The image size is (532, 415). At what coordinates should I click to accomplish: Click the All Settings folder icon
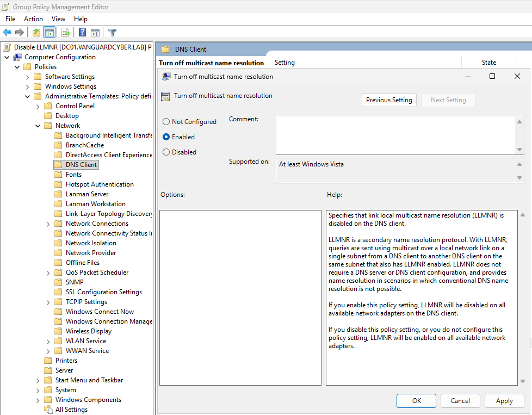(x=48, y=410)
